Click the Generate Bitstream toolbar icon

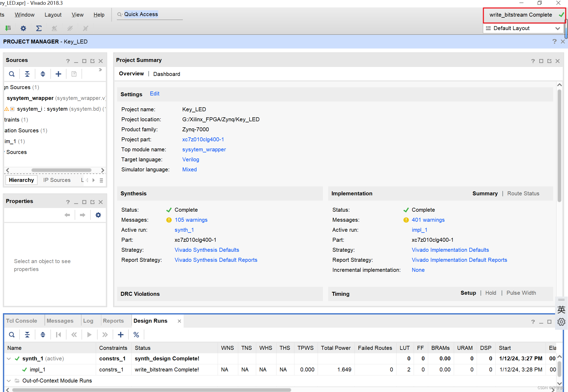click(x=8, y=28)
